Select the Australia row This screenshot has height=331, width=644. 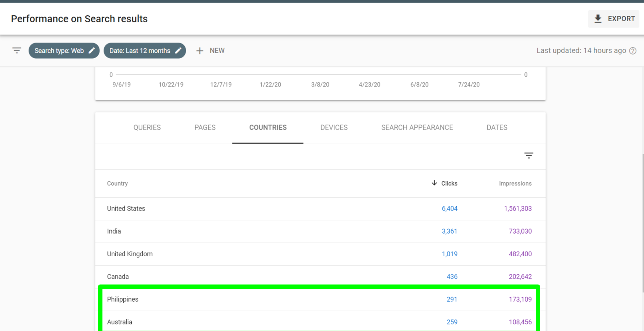pos(320,321)
